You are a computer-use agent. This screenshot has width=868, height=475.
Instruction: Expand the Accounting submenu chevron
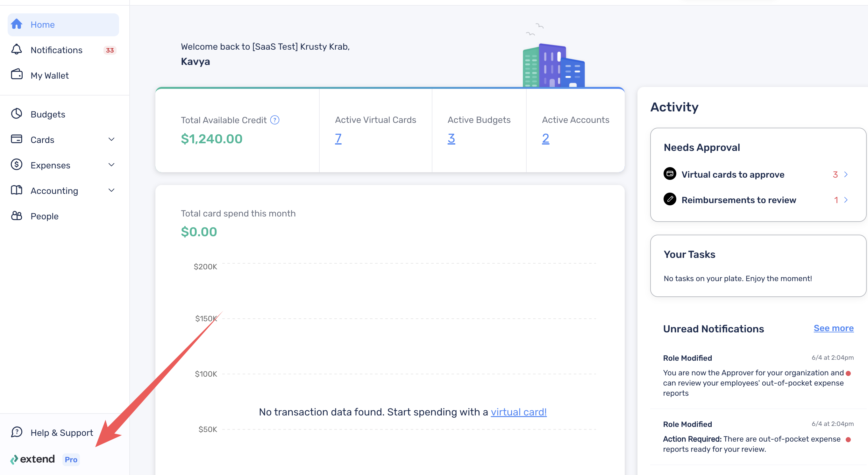tap(111, 190)
